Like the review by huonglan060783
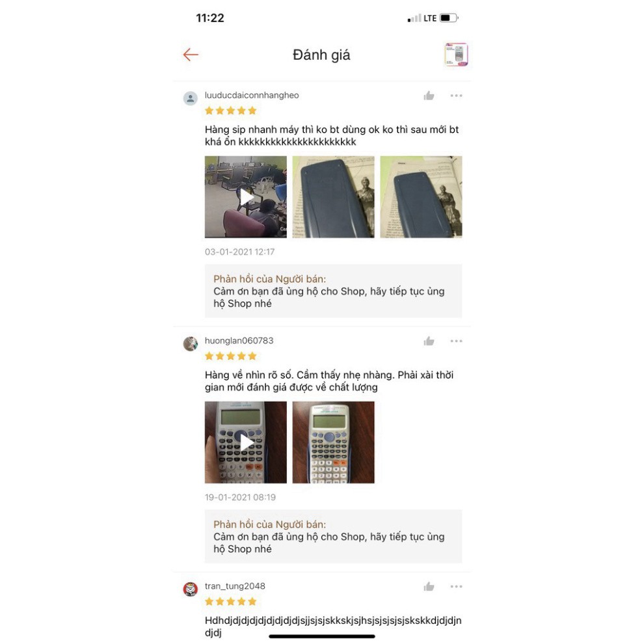This screenshot has height=644, width=644. (x=429, y=341)
